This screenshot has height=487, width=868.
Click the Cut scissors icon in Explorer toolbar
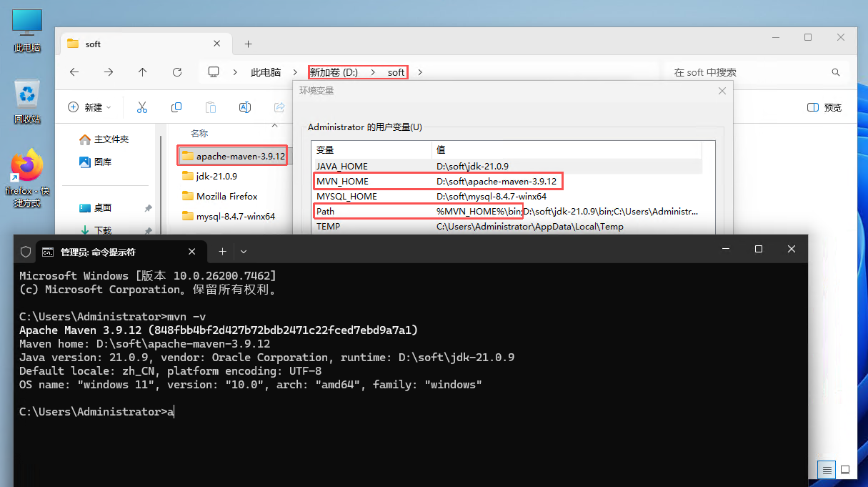coord(141,107)
